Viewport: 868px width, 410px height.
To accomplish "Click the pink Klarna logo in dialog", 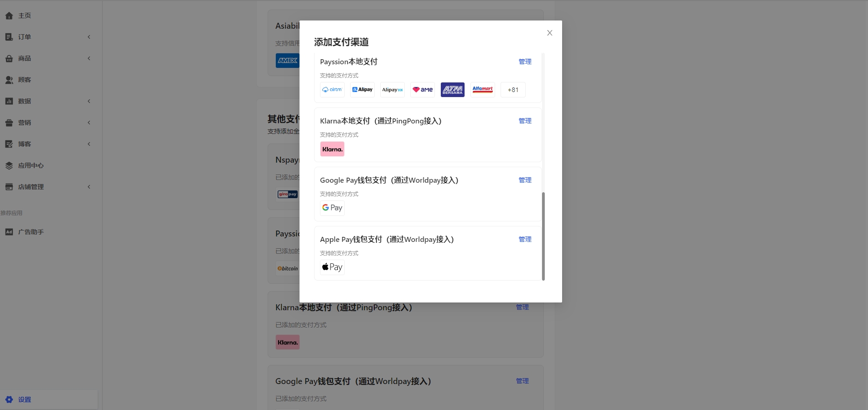I will coord(332,149).
